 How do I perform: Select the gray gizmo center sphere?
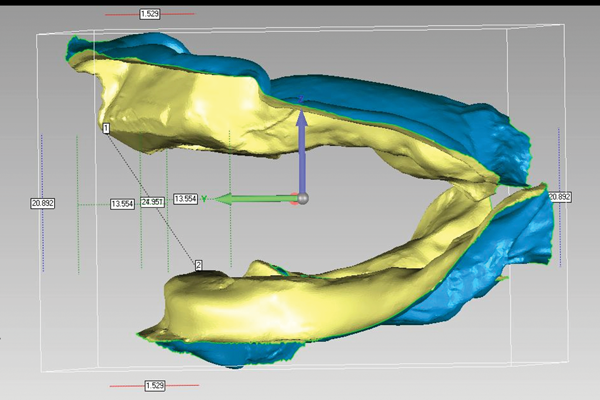tap(303, 198)
